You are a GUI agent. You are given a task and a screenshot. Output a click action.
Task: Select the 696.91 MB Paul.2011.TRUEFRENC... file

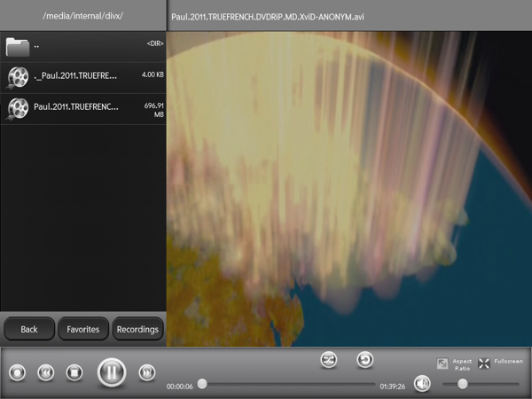point(83,109)
